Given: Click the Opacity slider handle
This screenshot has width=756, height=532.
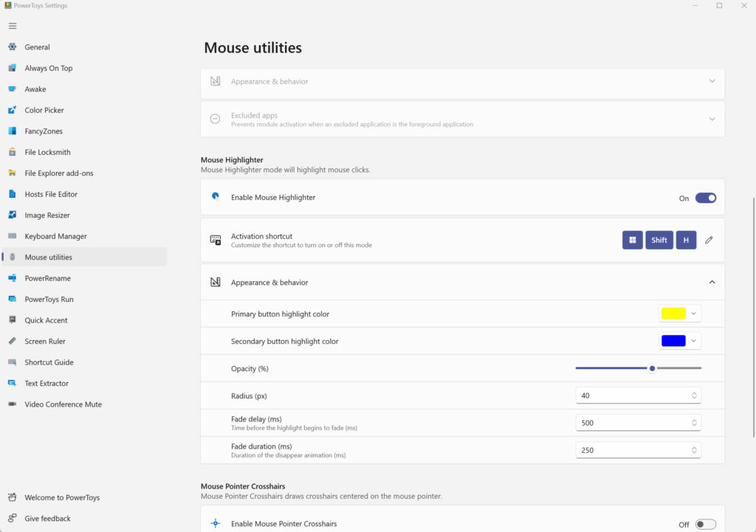Looking at the screenshot, I should [x=652, y=368].
